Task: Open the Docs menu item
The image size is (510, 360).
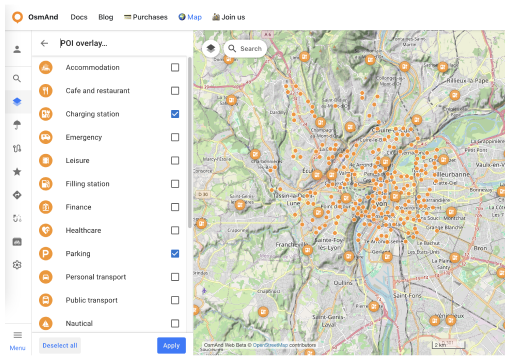Action: 79,17
